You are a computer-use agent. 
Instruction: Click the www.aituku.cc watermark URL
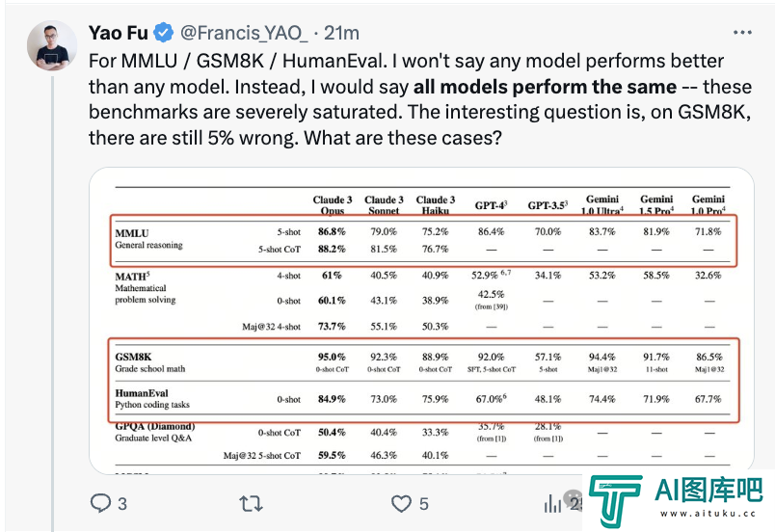[708, 514]
